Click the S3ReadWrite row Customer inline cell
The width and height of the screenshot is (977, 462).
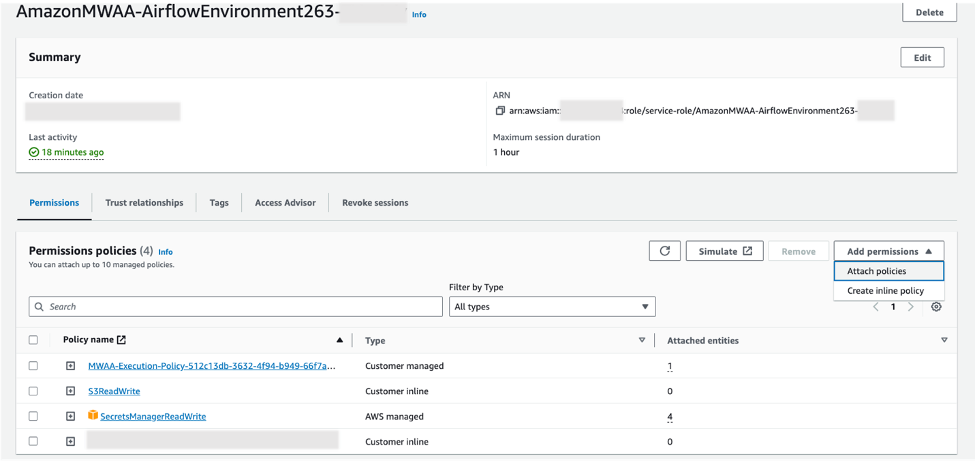(397, 392)
